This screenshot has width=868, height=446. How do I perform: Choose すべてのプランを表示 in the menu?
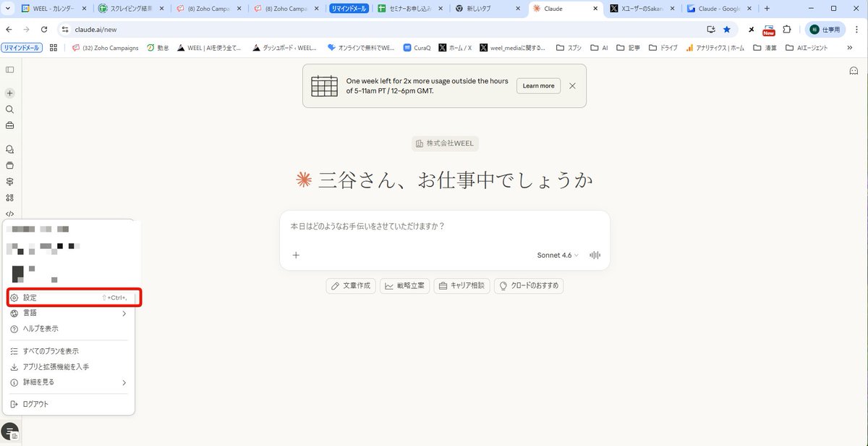(69, 351)
